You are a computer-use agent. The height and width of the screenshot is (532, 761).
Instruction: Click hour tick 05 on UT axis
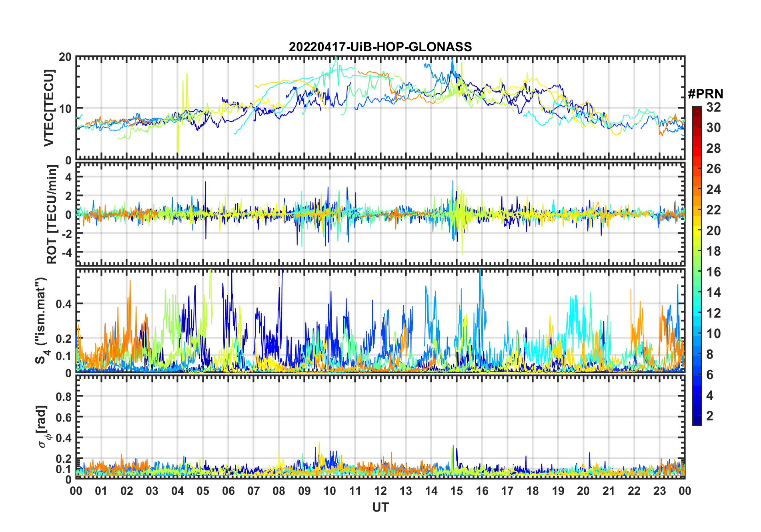pyautogui.click(x=203, y=491)
